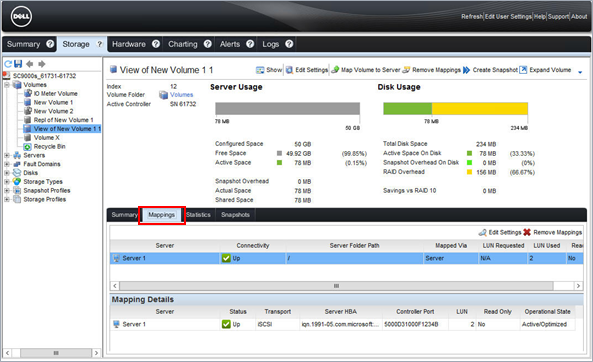Open the volume Summary sub-tab
This screenshot has height=362, width=593.
(125, 215)
